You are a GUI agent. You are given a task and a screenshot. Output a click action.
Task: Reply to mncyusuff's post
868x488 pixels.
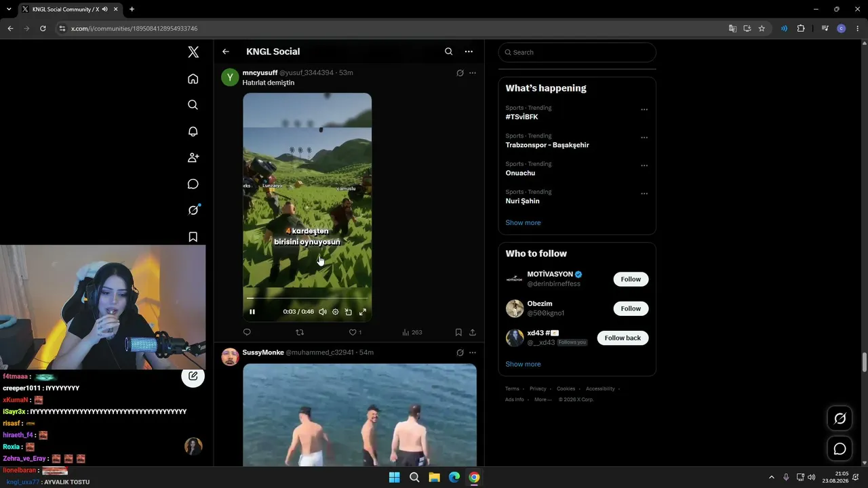tap(247, 332)
